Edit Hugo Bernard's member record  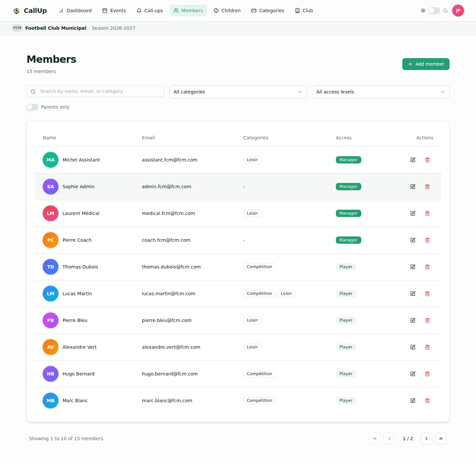coord(413,374)
